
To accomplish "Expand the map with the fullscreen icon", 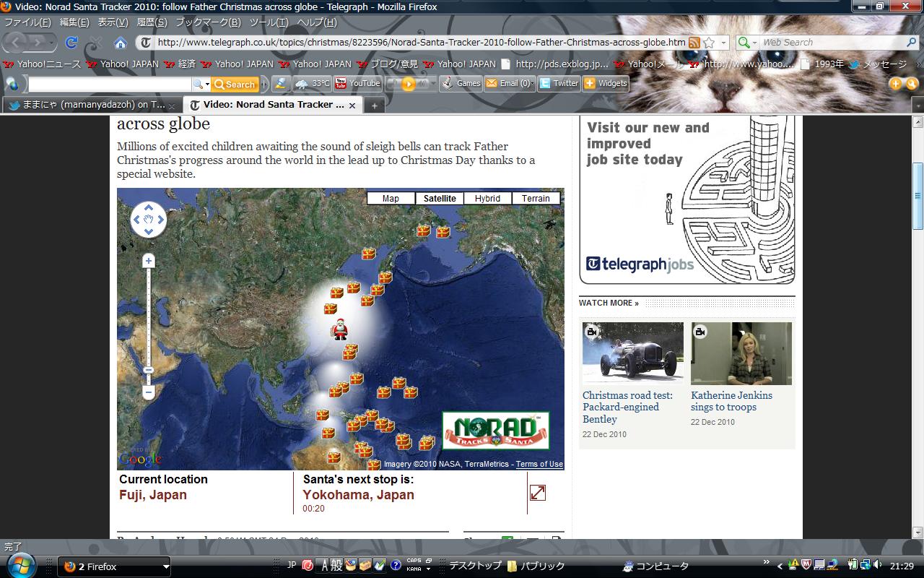I will [x=538, y=493].
